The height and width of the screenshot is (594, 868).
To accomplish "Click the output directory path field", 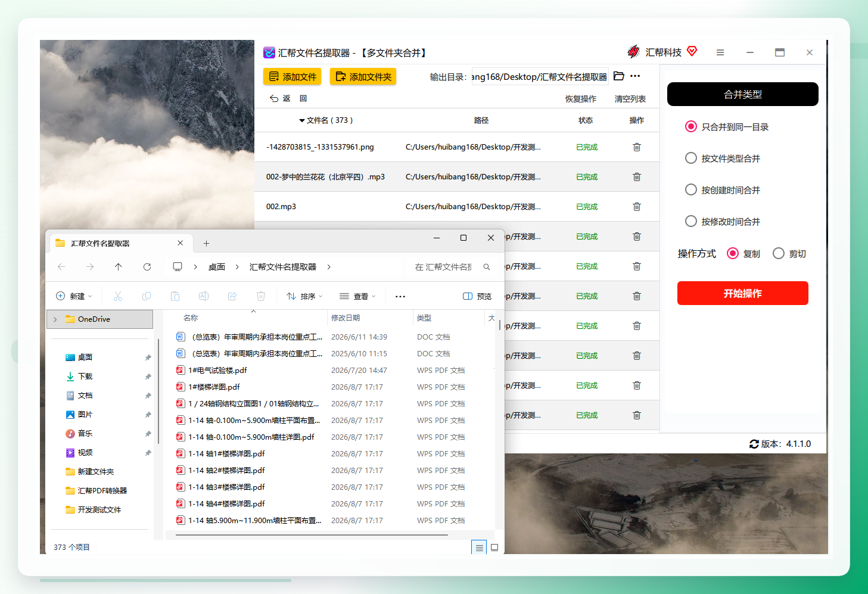I will tap(540, 76).
